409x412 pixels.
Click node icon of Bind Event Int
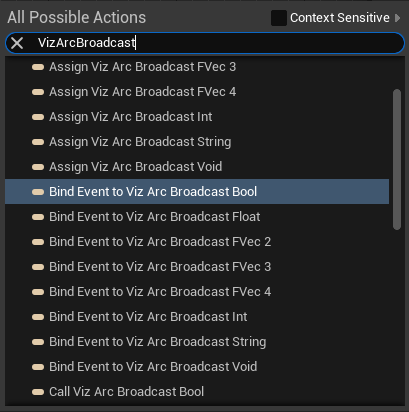pos(38,317)
